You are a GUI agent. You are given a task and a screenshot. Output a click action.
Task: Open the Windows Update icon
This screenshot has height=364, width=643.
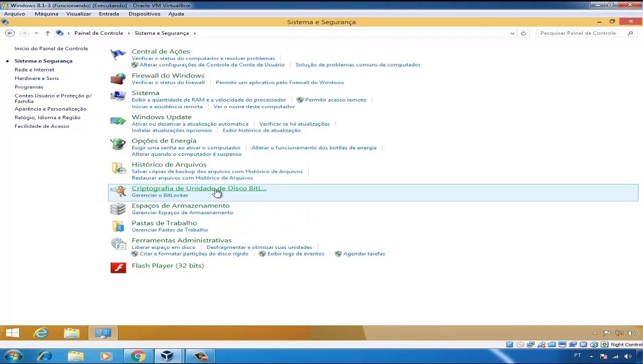click(x=118, y=121)
